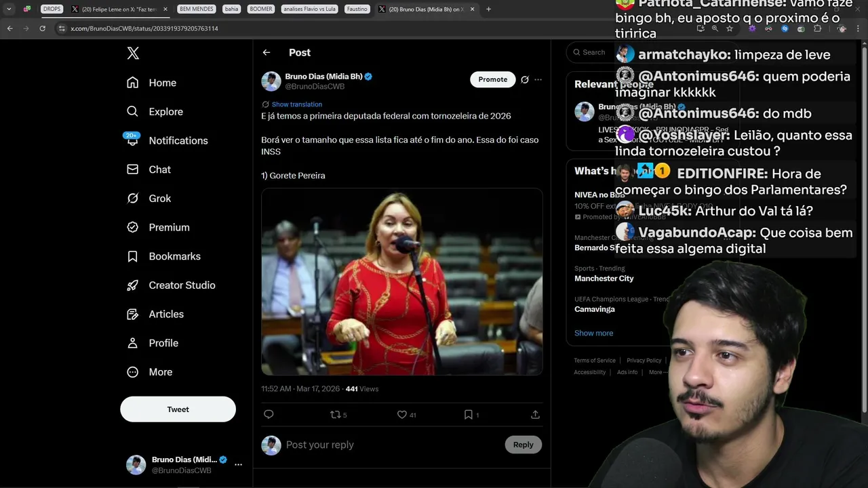Image resolution: width=868 pixels, height=488 pixels.
Task: Go back using the Post arrow
Action: pos(267,52)
